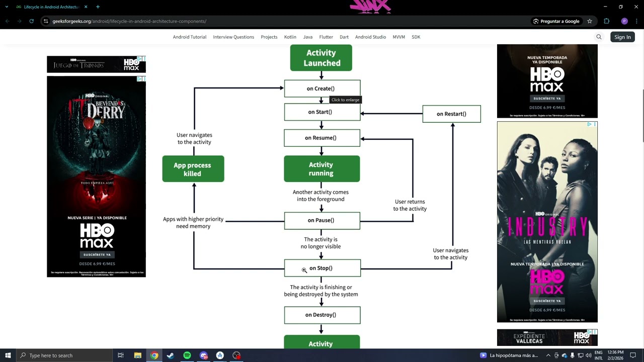Click the page vertical scrollbar
This screenshot has height=362, width=644.
pos(642,116)
